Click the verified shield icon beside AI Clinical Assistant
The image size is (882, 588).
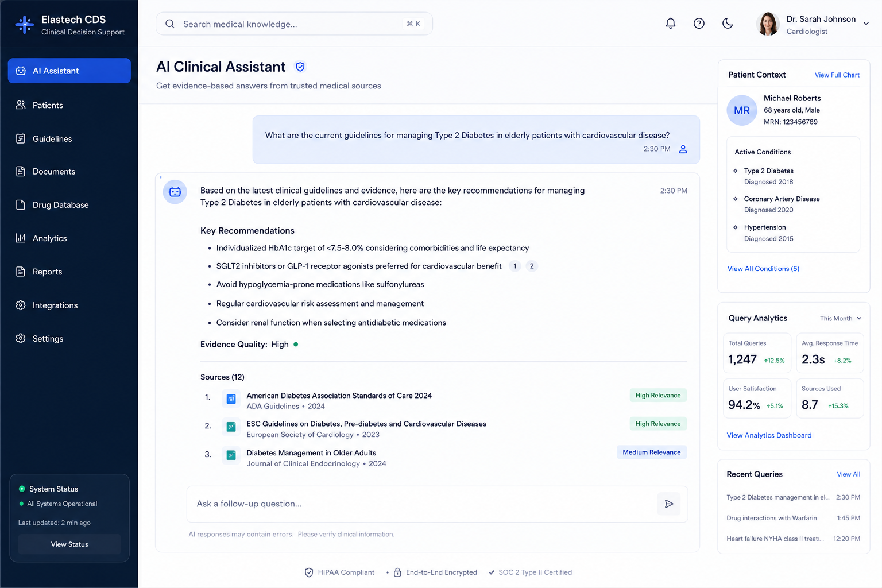300,67
